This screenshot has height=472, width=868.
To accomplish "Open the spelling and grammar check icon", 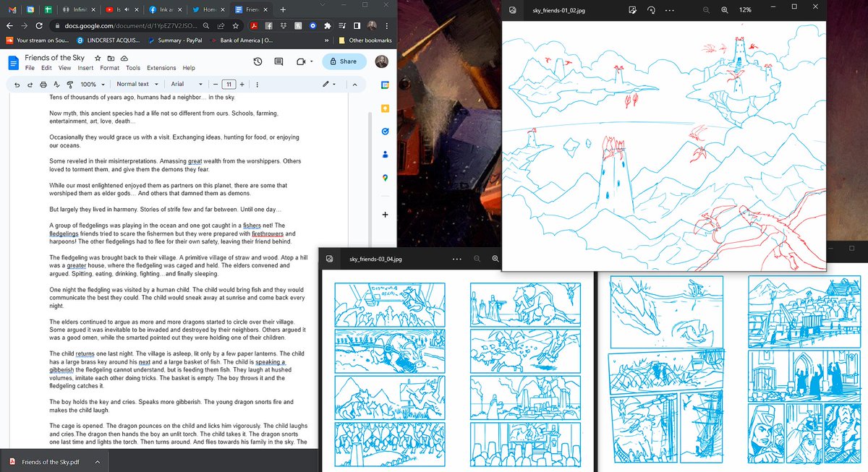I will coord(56,84).
